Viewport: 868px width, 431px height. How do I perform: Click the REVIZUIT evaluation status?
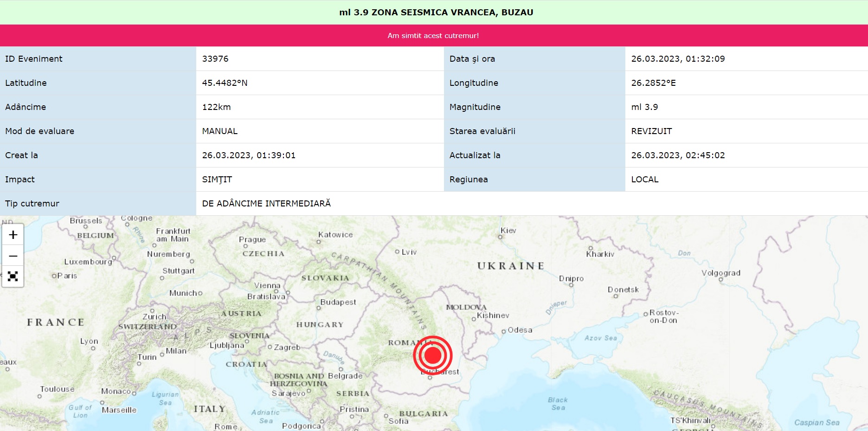(651, 131)
